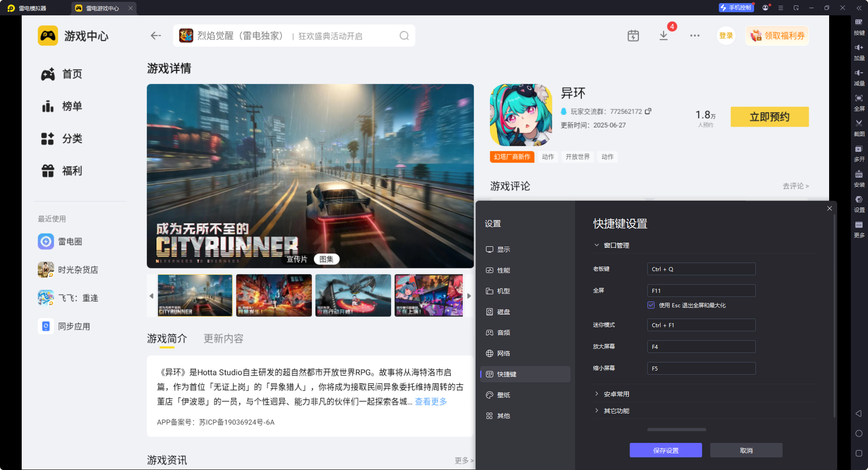Image resolution: width=868 pixels, height=470 pixels.
Task: Click the 保存设置 button
Action: pos(665,450)
